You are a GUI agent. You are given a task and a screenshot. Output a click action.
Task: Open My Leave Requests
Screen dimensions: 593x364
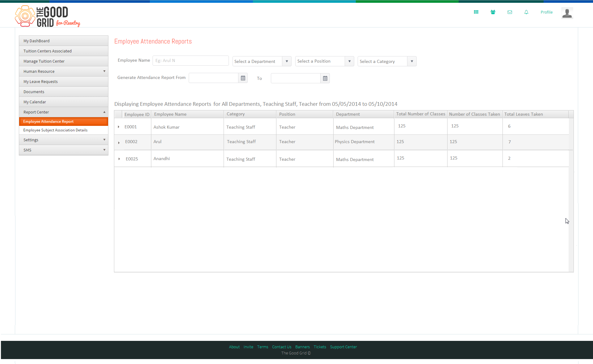pos(64,81)
